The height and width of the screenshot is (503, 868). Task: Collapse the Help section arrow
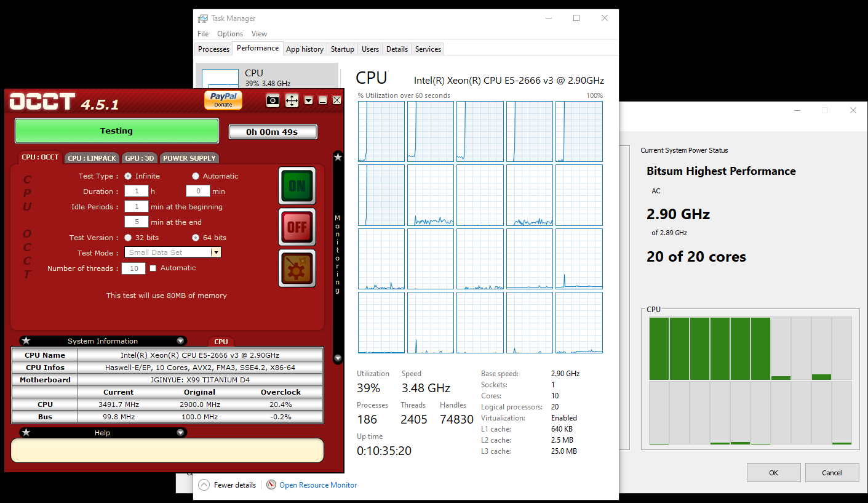click(180, 432)
